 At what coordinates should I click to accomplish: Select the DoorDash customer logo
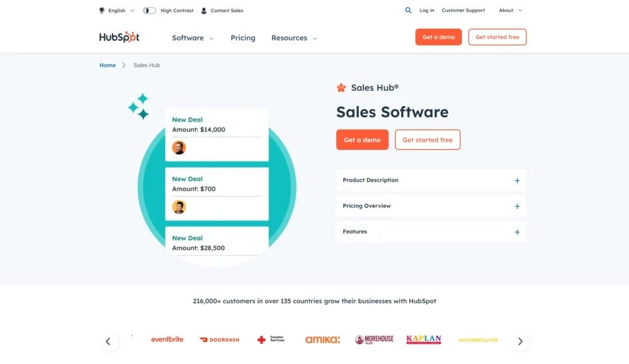tap(219, 339)
